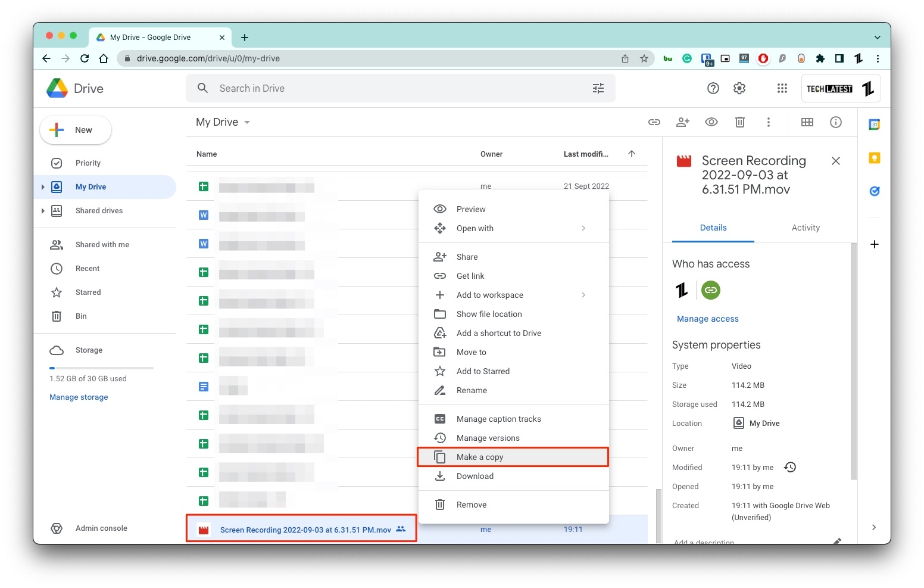
Task: Click the New button
Action: tap(75, 129)
